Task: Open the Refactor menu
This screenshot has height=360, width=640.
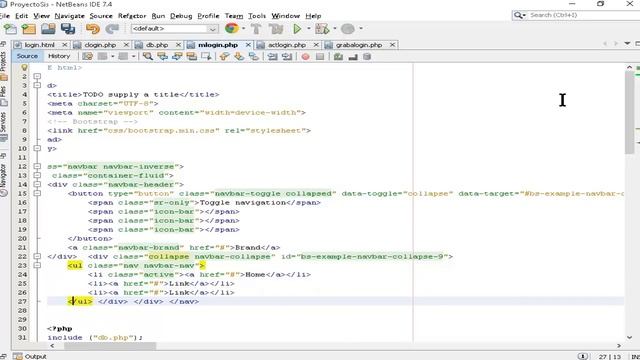Action: [131, 16]
